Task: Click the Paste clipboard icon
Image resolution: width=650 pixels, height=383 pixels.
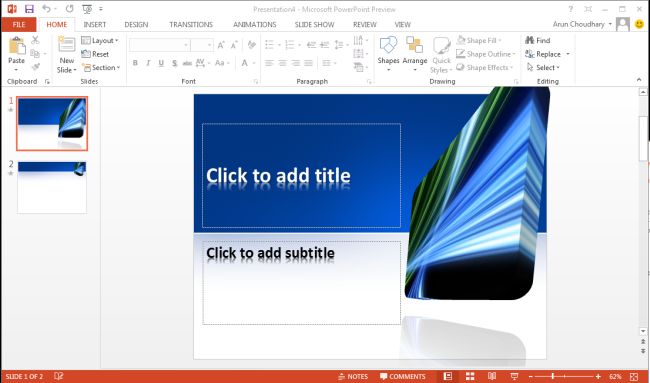Action: 17,46
